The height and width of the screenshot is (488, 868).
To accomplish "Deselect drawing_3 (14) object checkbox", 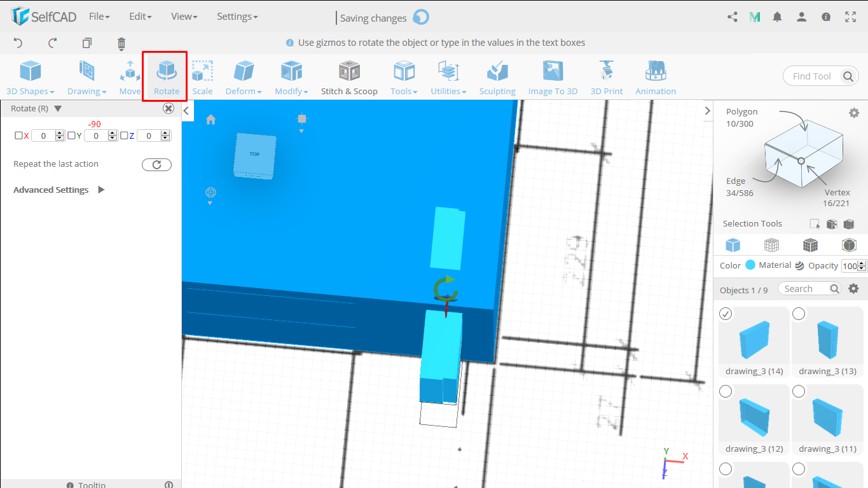I will tap(726, 314).
